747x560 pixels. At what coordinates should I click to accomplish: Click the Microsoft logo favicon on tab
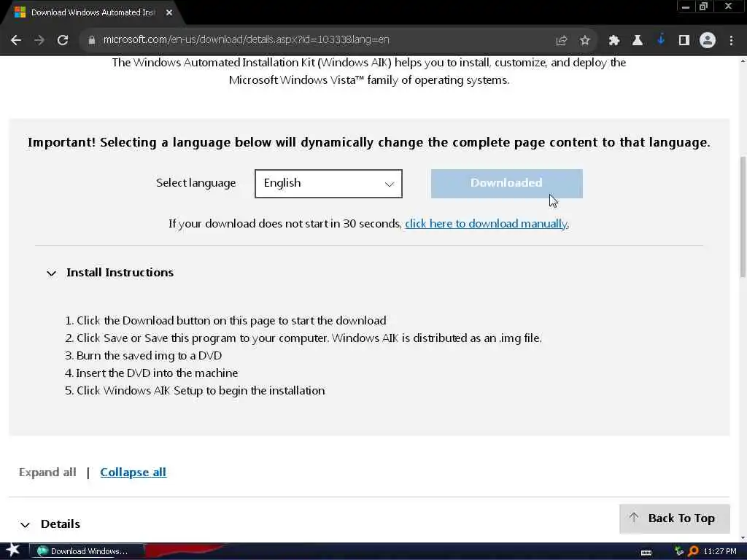[20, 12]
